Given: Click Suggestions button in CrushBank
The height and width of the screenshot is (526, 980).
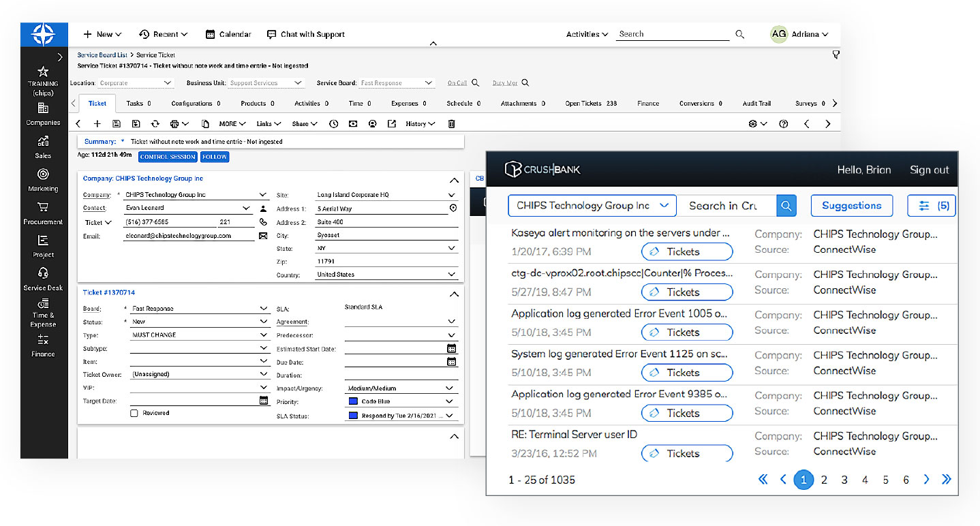Looking at the screenshot, I should 851,206.
